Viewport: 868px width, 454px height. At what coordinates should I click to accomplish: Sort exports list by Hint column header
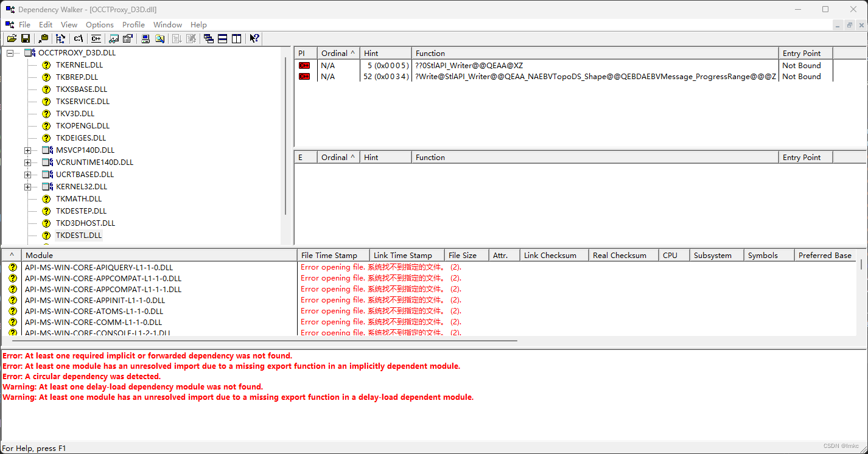pyautogui.click(x=386, y=157)
